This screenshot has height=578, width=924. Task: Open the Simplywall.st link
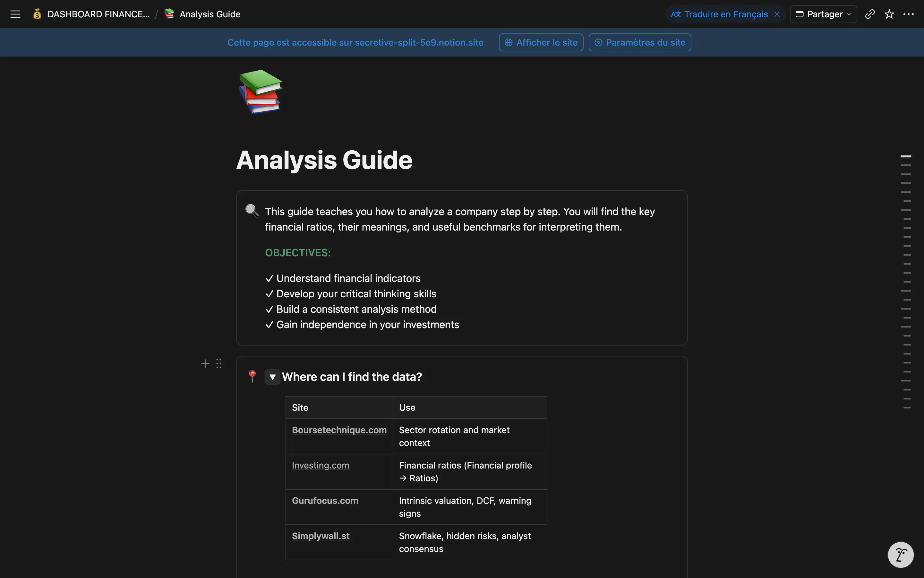[321, 536]
